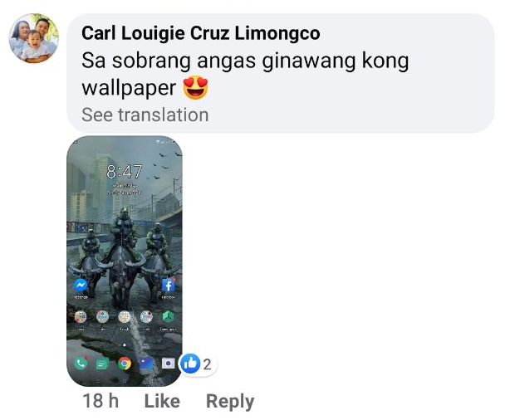View the thumbs-up reaction count
The height and width of the screenshot is (420, 505).
point(198,364)
